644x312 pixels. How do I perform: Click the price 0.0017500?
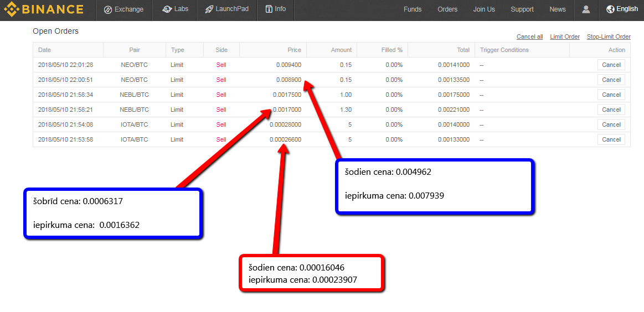pyautogui.click(x=287, y=95)
